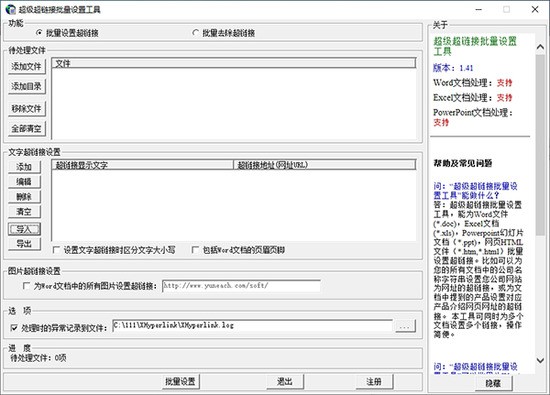
Task: Click the about panel scroll down arrow
Action: pos(540,360)
